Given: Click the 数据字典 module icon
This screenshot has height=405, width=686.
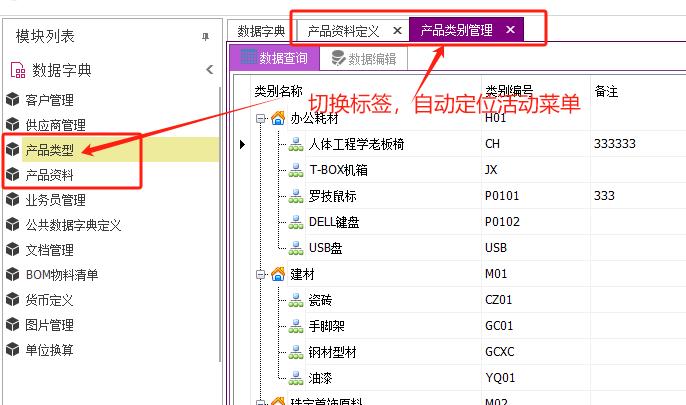Looking at the screenshot, I should pyautogui.click(x=18, y=70).
